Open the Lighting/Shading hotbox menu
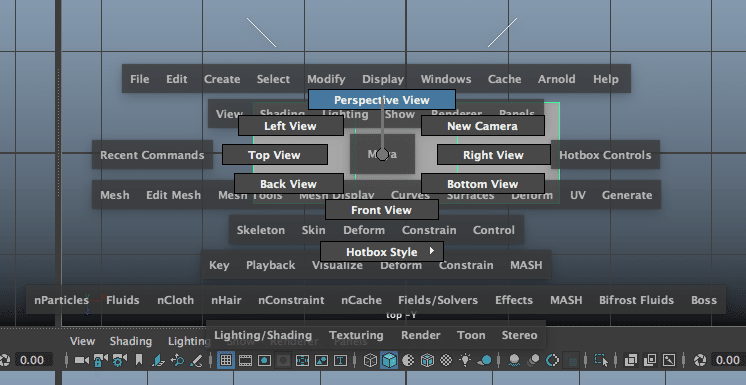The width and height of the screenshot is (746, 385). coord(263,335)
